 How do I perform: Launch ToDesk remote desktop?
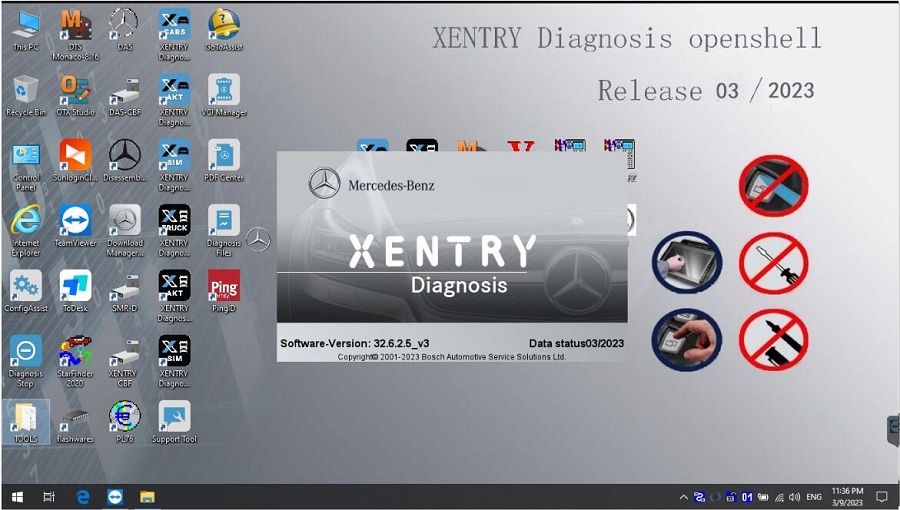pos(75,292)
